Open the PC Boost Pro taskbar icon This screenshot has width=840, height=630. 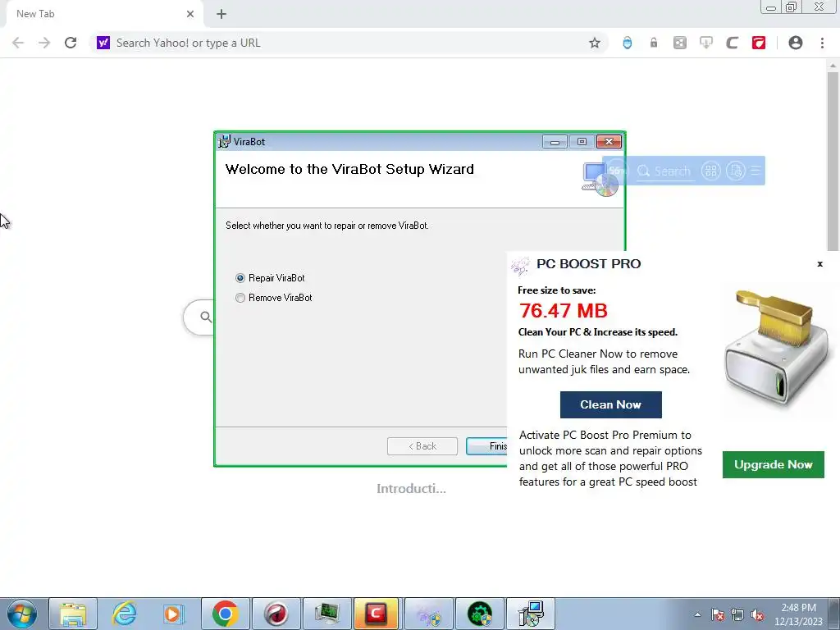pyautogui.click(x=428, y=614)
